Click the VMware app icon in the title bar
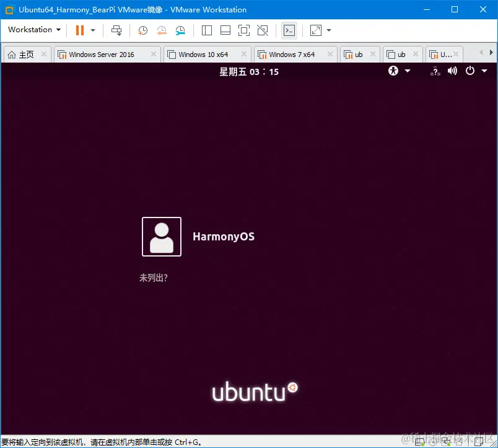498x448 pixels. pos(9,10)
